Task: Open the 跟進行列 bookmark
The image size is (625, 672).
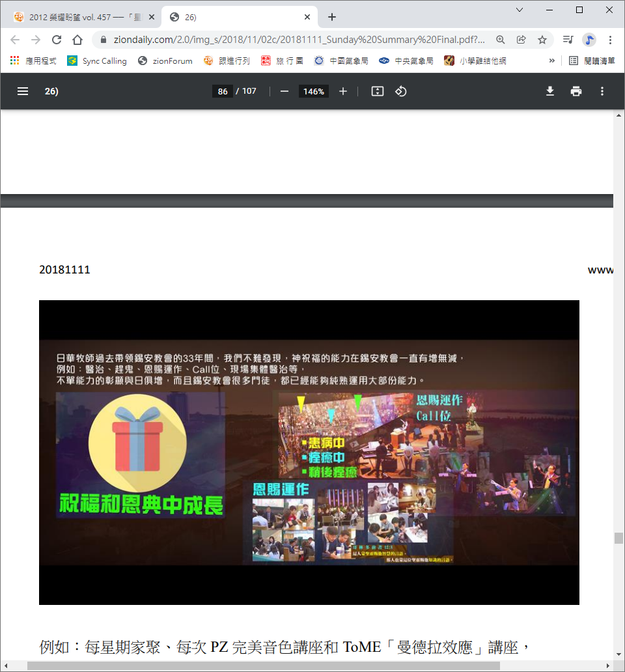Action: 227,61
